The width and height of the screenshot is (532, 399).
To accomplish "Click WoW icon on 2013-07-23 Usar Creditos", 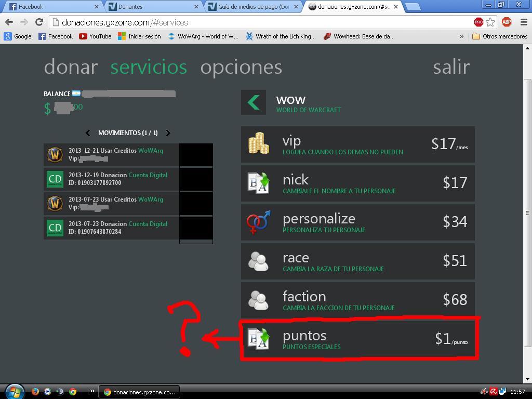I will (x=55, y=204).
